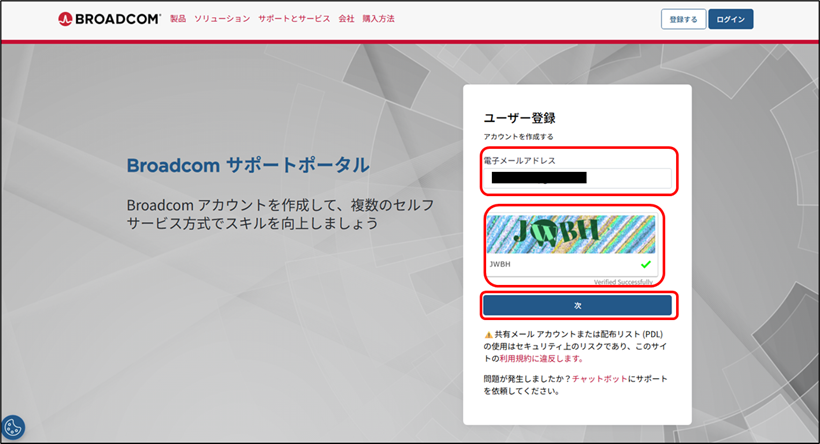Screen dimensions: 820x444
Task: Open the 製品 menu
Action: (x=178, y=19)
